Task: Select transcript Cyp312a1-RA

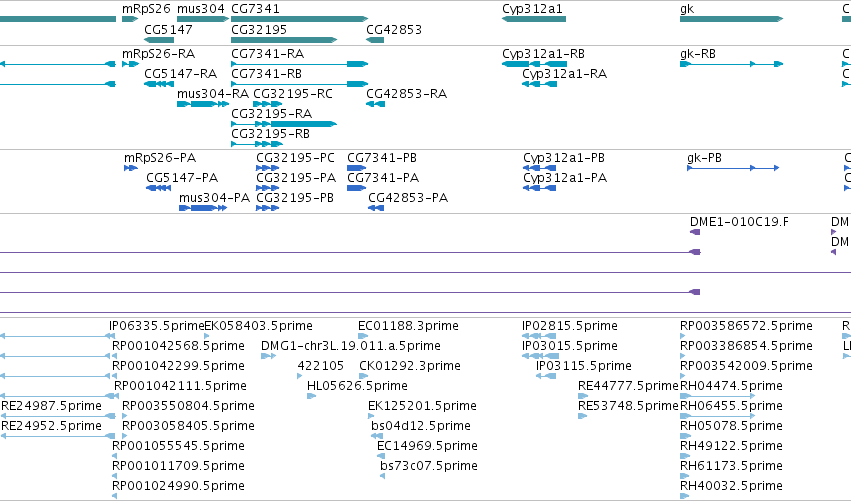Action: (539, 84)
